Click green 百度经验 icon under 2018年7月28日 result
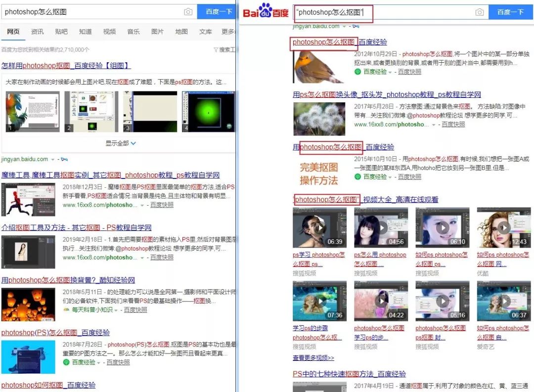The width and height of the screenshot is (534, 392). tap(66, 362)
